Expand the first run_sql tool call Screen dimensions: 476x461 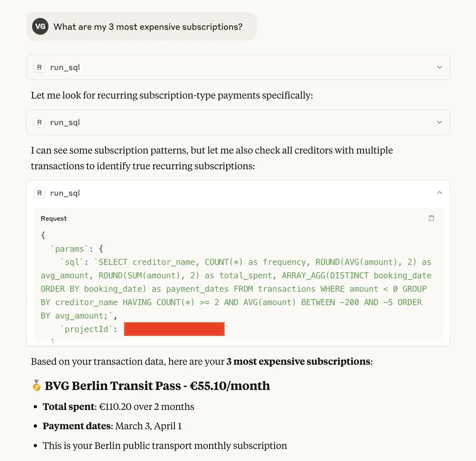click(x=439, y=67)
